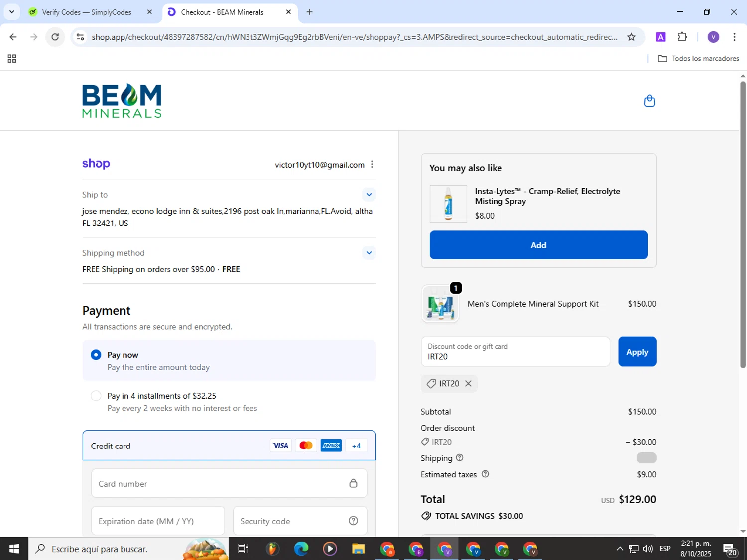The height and width of the screenshot is (560, 747).
Task: Select the Credit card payment header
Action: pos(229,446)
